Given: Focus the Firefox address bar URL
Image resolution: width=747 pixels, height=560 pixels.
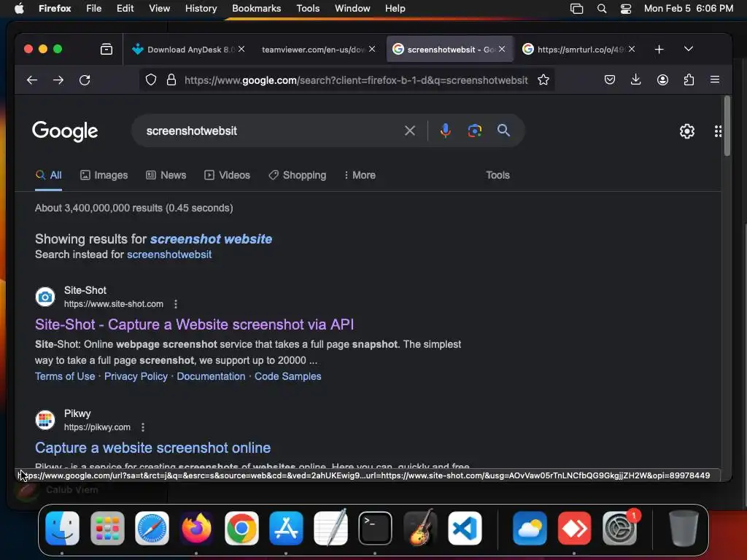Looking at the screenshot, I should click(356, 80).
